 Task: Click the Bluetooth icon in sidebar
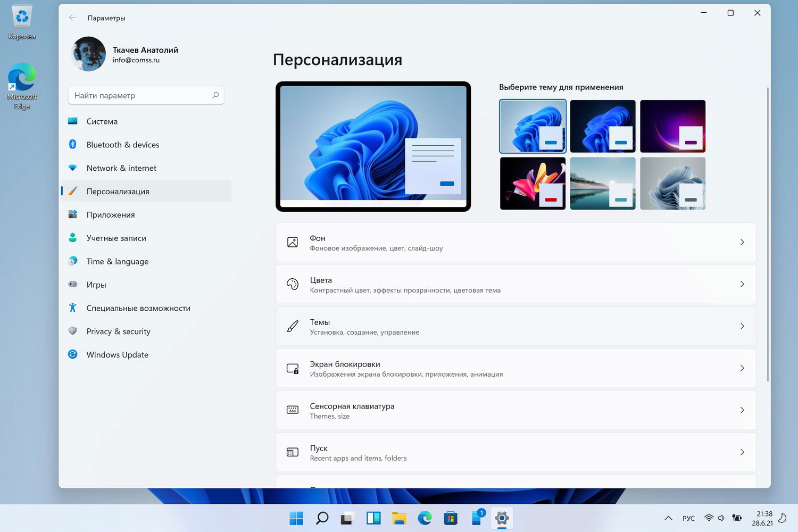(73, 144)
